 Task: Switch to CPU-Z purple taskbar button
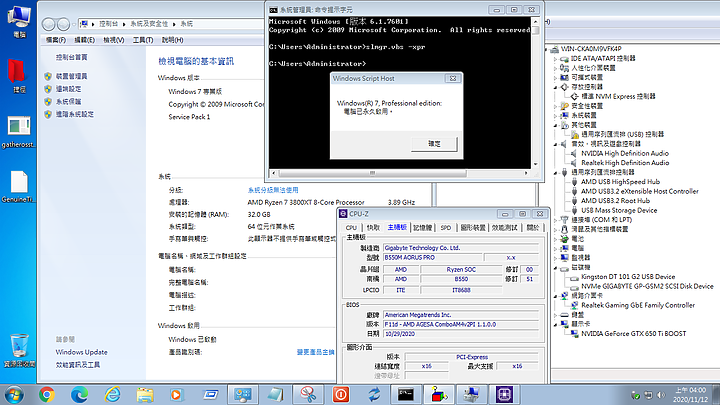click(504, 394)
